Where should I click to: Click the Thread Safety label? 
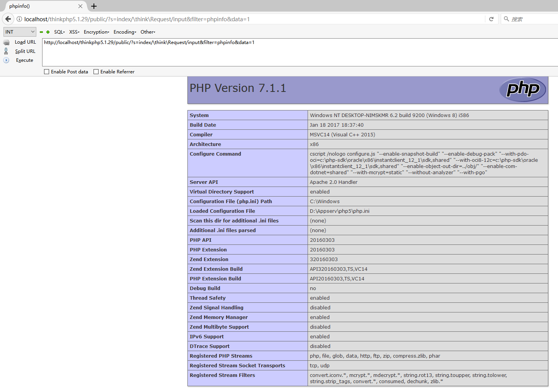click(208, 298)
